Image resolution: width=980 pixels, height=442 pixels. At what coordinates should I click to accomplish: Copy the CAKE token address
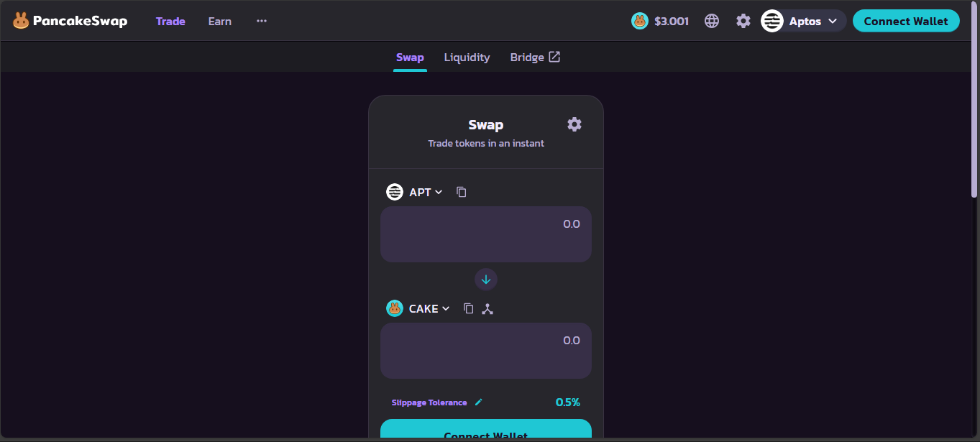469,308
